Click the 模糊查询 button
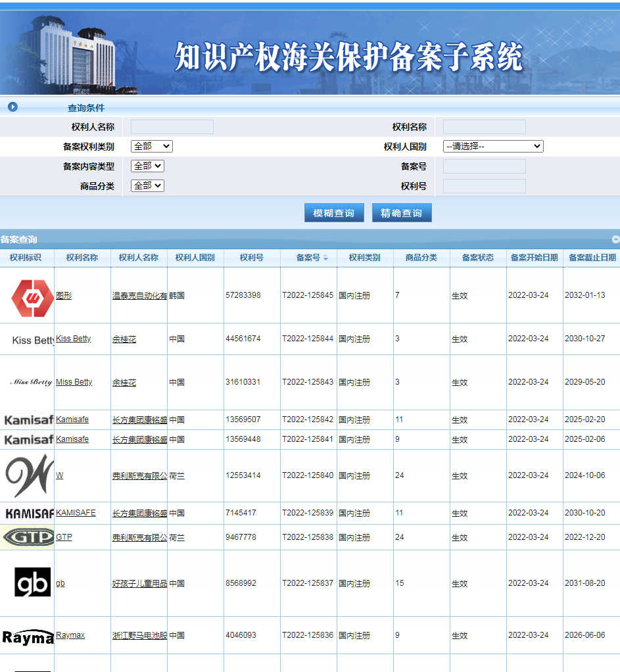This screenshot has height=672, width=620. tap(334, 212)
